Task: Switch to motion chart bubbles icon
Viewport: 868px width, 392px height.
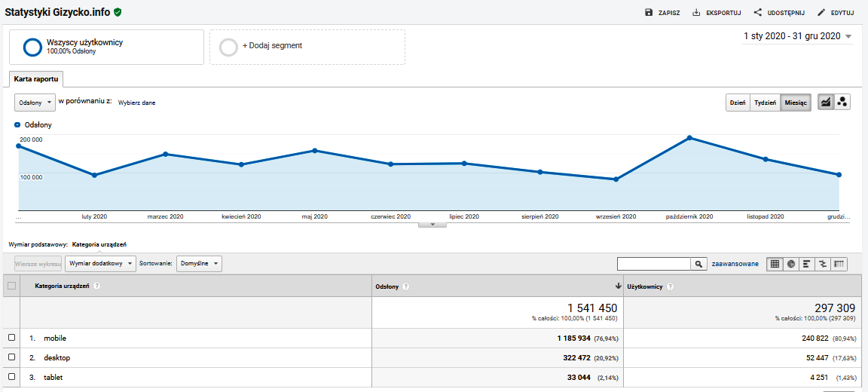Action: coord(842,103)
